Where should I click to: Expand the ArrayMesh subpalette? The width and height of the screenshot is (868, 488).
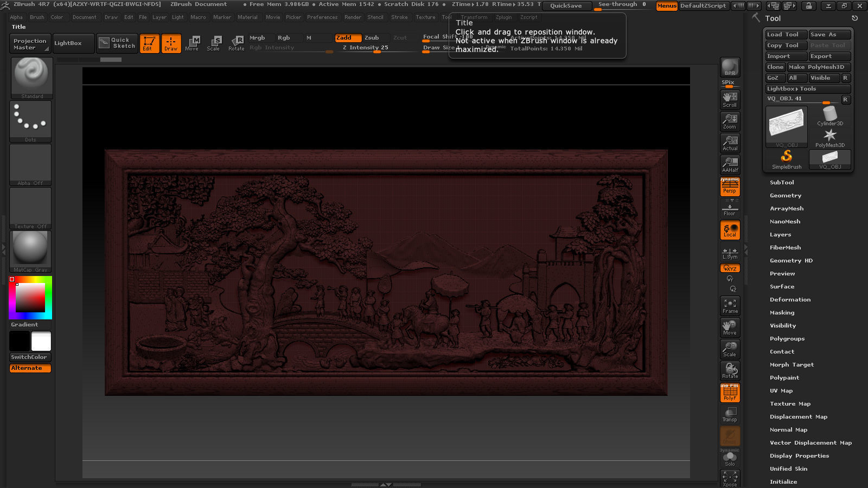[x=787, y=209]
